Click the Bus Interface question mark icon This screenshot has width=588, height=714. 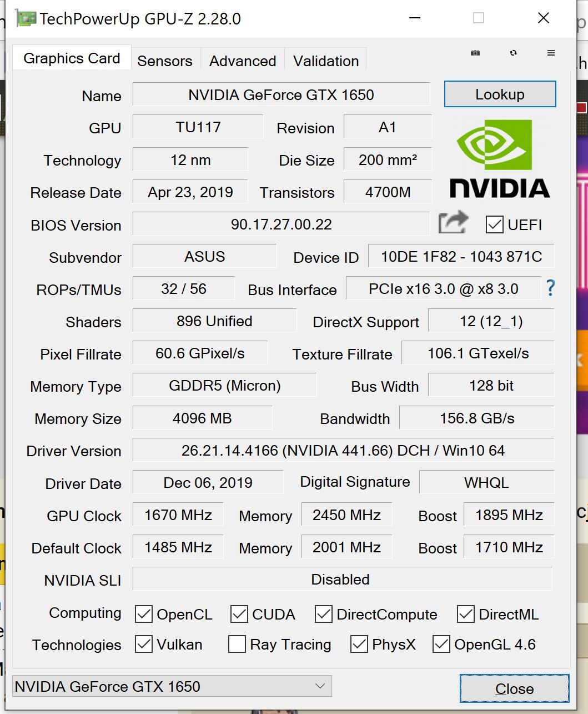tap(550, 288)
